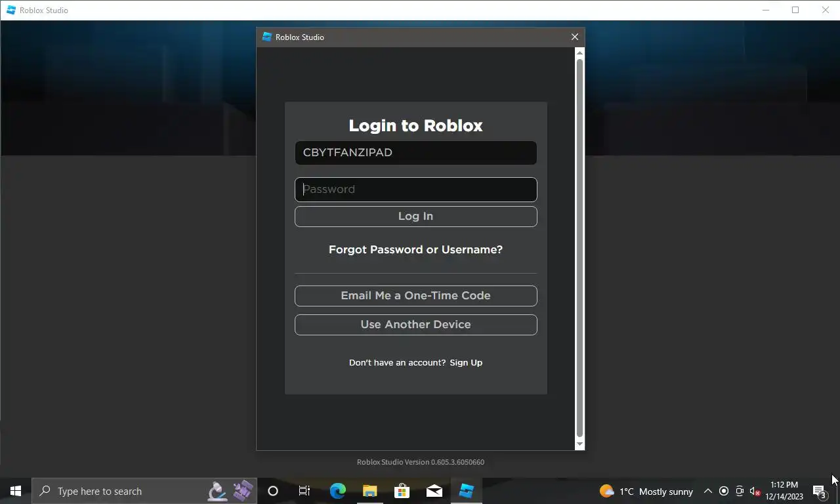Click the login dialog vertical scrollbar thumb
Viewport: 840px width, 504px height.
point(579,247)
